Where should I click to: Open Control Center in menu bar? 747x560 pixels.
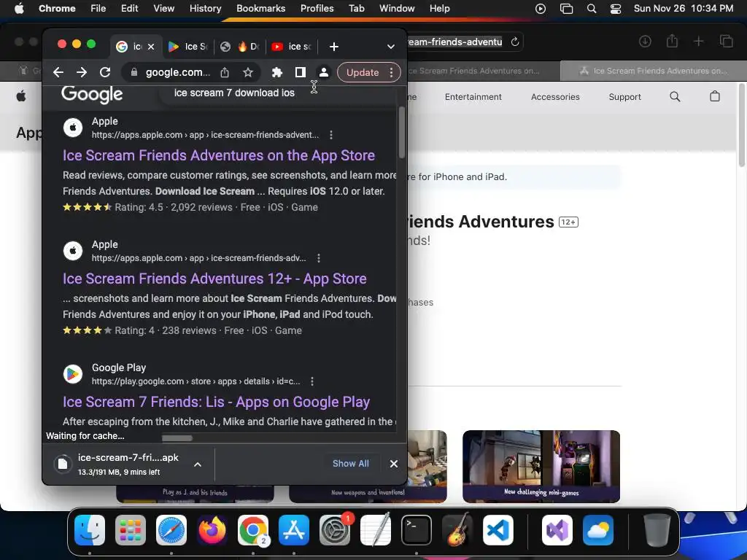[x=616, y=8]
